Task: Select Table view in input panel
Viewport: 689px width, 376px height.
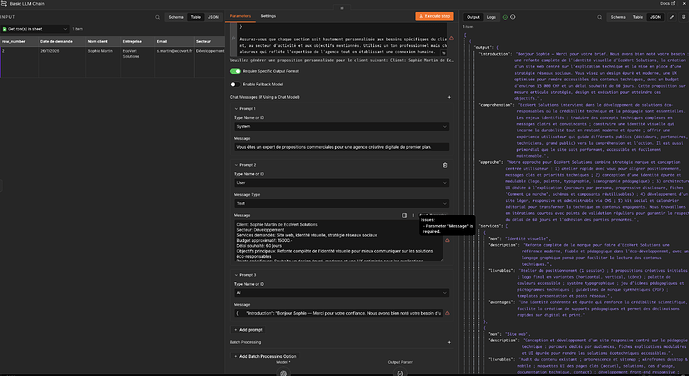Action: coord(196,17)
